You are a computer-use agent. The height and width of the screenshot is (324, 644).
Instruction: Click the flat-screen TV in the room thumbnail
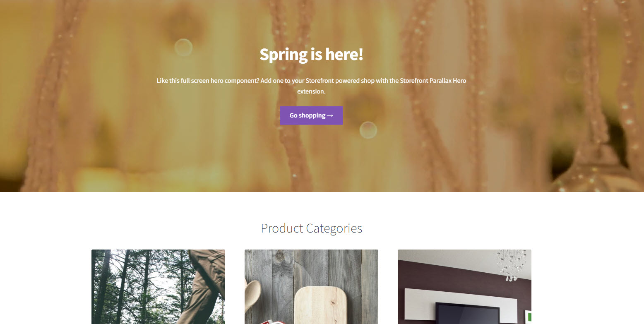point(467,313)
